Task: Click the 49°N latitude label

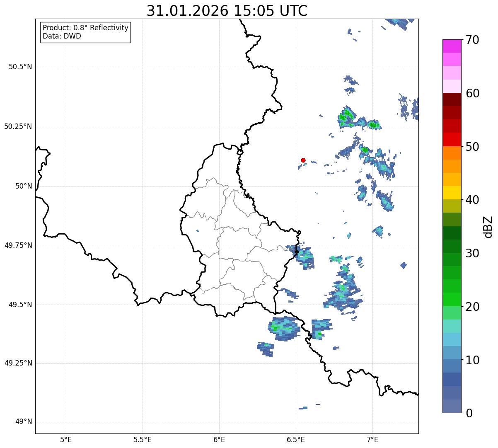Action: click(x=24, y=422)
